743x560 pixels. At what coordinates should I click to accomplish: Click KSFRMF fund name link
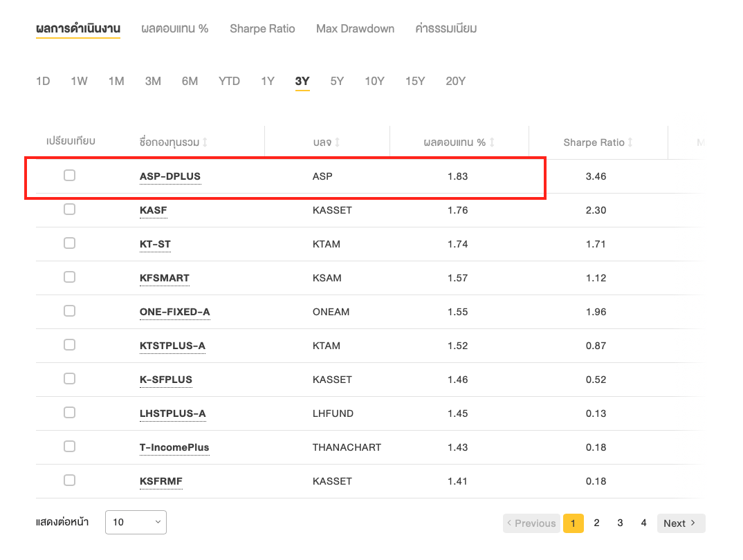(160, 481)
